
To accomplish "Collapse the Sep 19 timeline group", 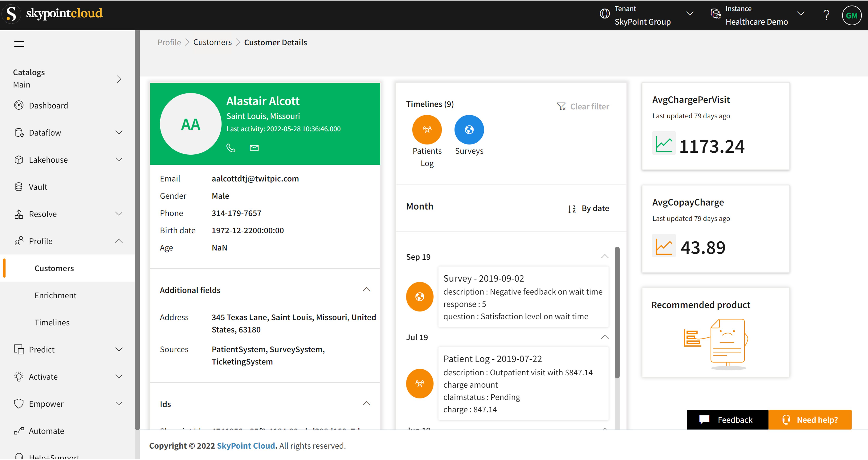I will 604,256.
